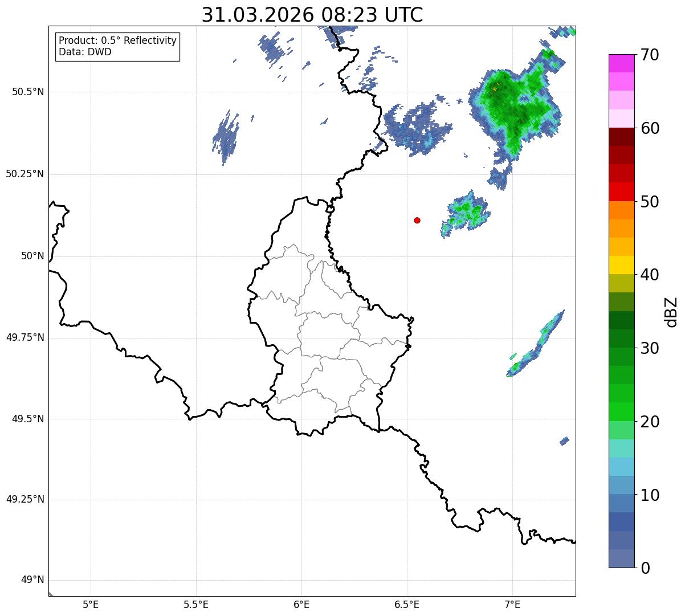This screenshot has width=685, height=616.
Task: Click the latitude label 49.5°N
Action: (x=28, y=419)
